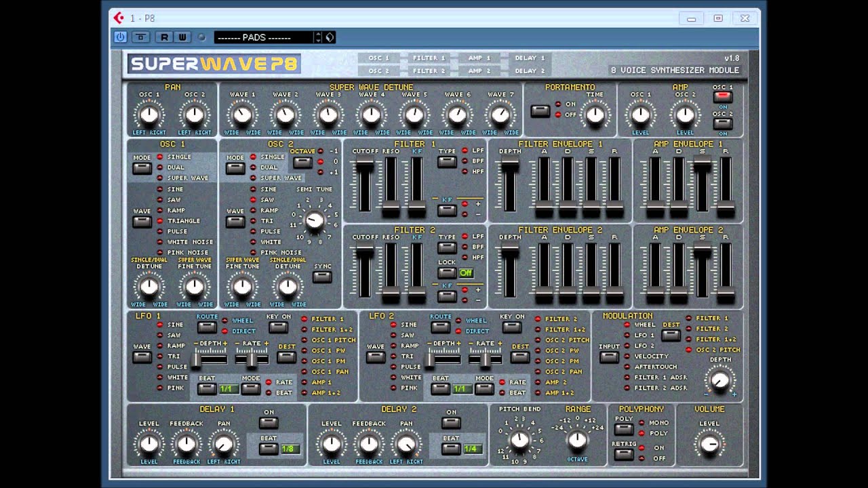The height and width of the screenshot is (488, 868).
Task: Switch to the OSC 2 tab
Action: click(x=378, y=70)
